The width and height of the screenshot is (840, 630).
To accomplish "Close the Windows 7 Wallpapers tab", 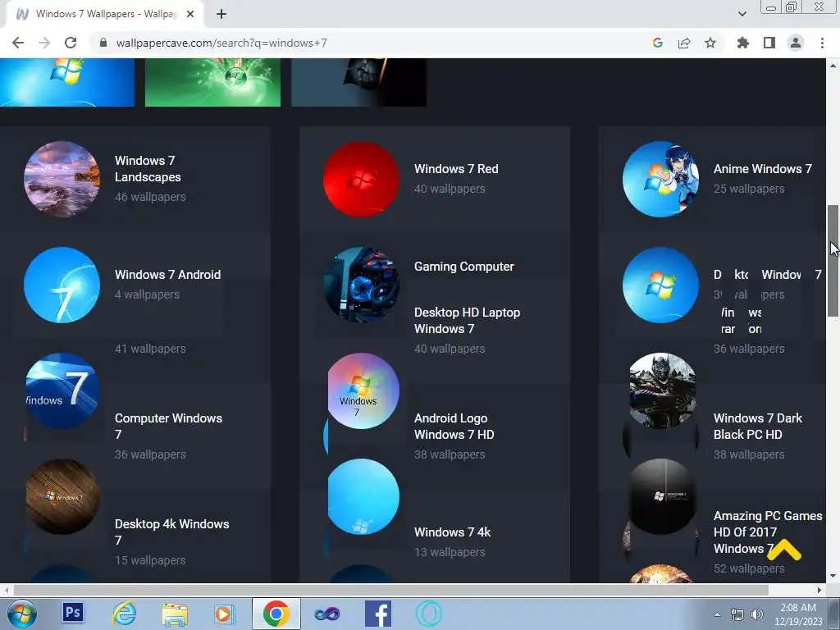I will point(190,14).
